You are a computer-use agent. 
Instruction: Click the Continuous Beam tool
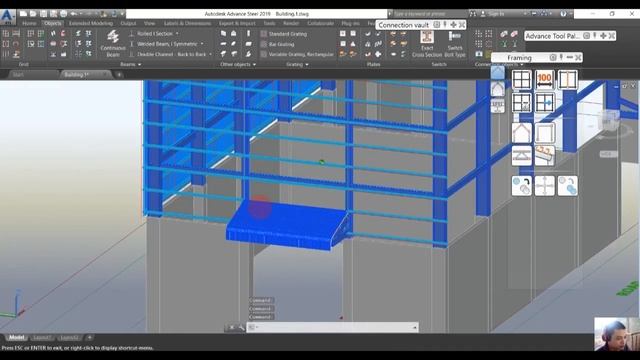click(113, 43)
